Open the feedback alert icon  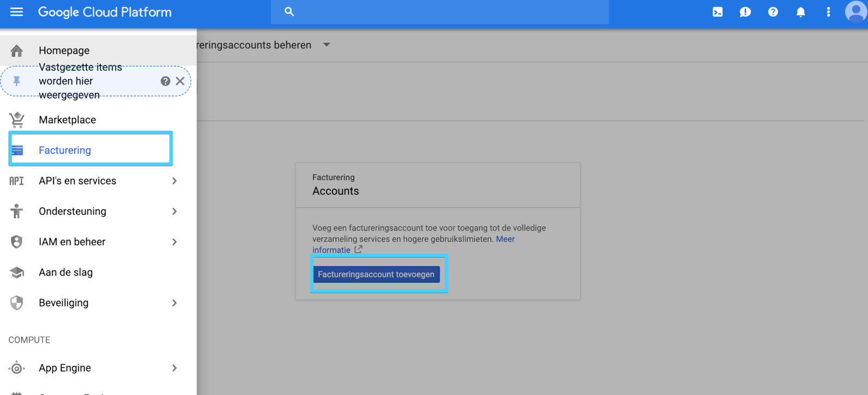point(745,12)
